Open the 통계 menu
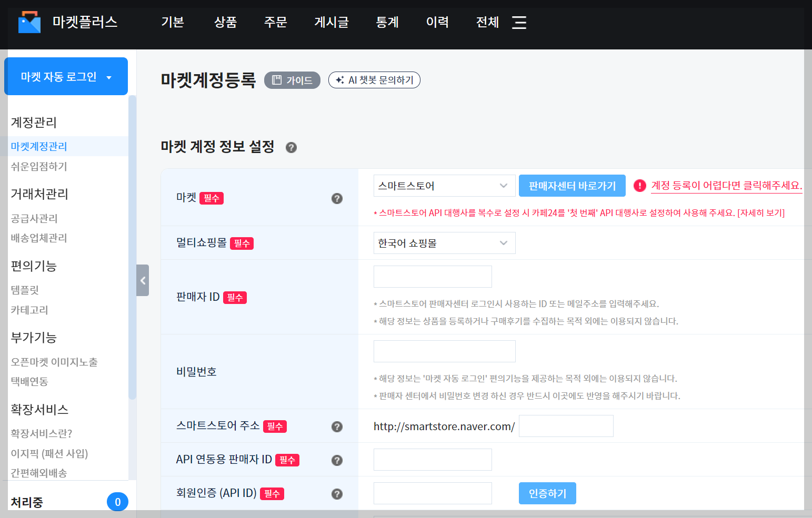 click(x=387, y=22)
